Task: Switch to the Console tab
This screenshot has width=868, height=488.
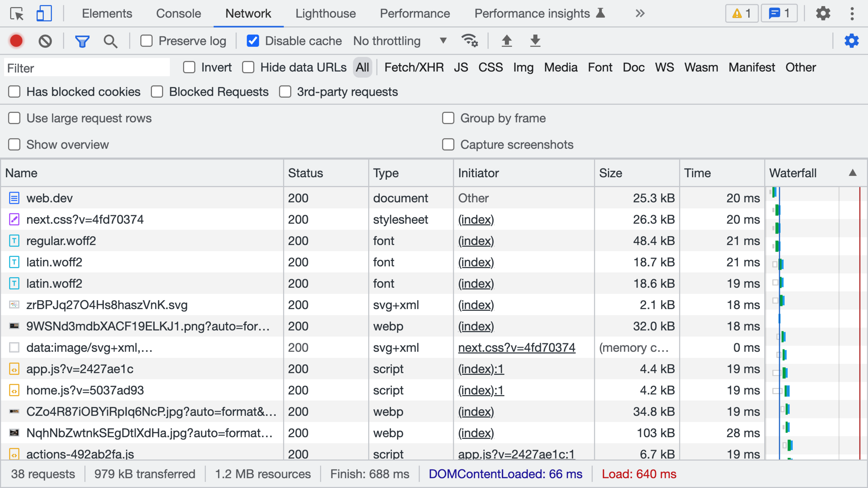Action: click(178, 14)
